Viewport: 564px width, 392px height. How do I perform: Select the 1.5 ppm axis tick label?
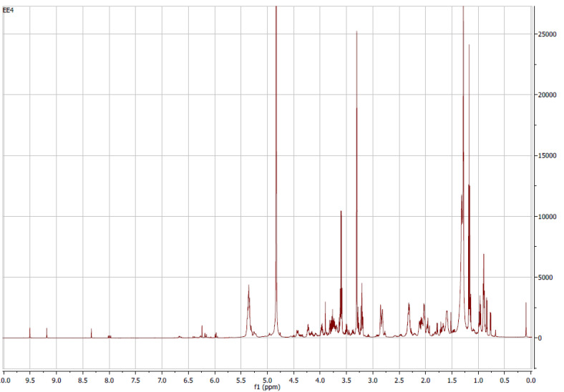(x=452, y=381)
